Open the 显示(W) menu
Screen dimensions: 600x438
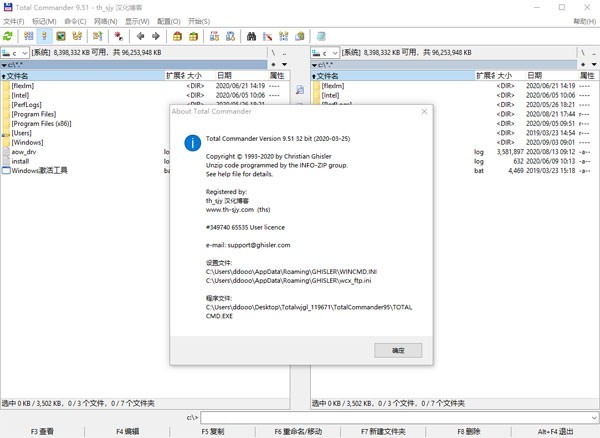point(137,21)
